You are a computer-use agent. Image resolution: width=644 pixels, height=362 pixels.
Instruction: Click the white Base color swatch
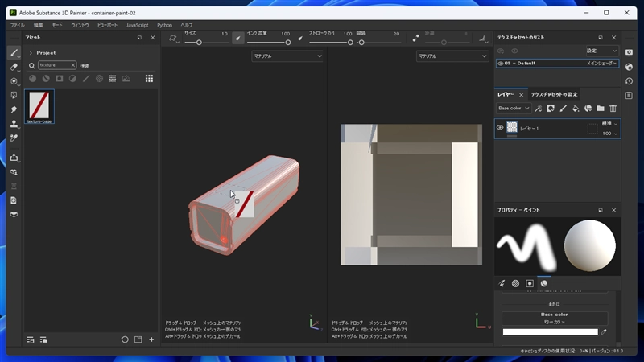[x=550, y=331]
